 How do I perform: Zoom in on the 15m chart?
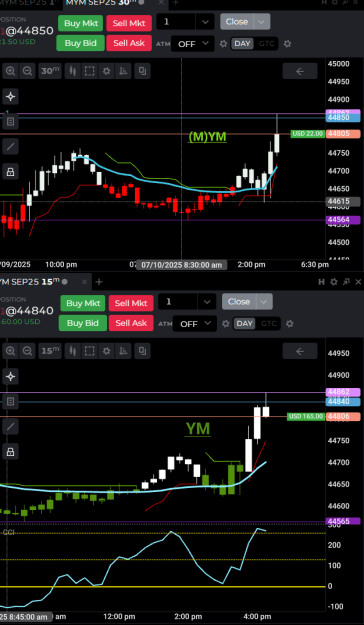click(10, 351)
